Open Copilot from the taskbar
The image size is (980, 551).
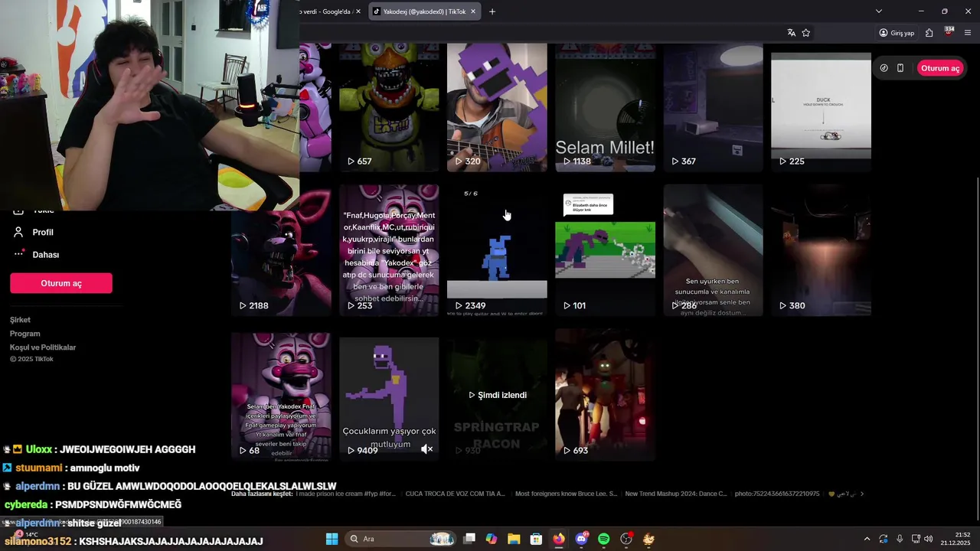tap(492, 539)
